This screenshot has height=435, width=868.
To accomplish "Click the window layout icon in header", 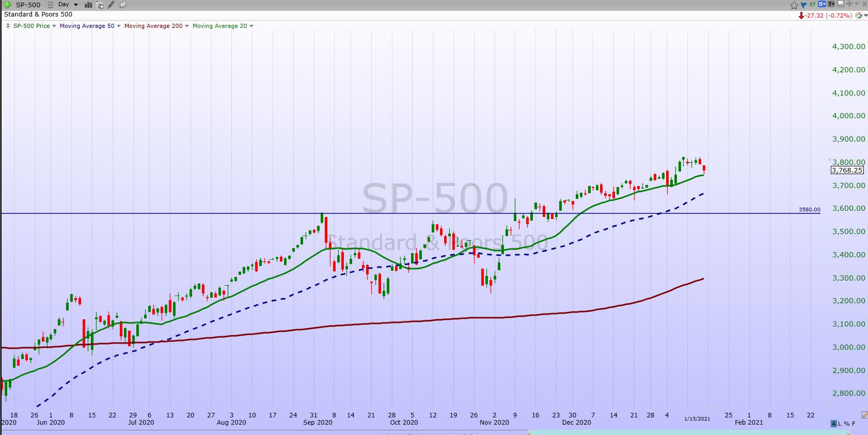I will coord(841,4).
